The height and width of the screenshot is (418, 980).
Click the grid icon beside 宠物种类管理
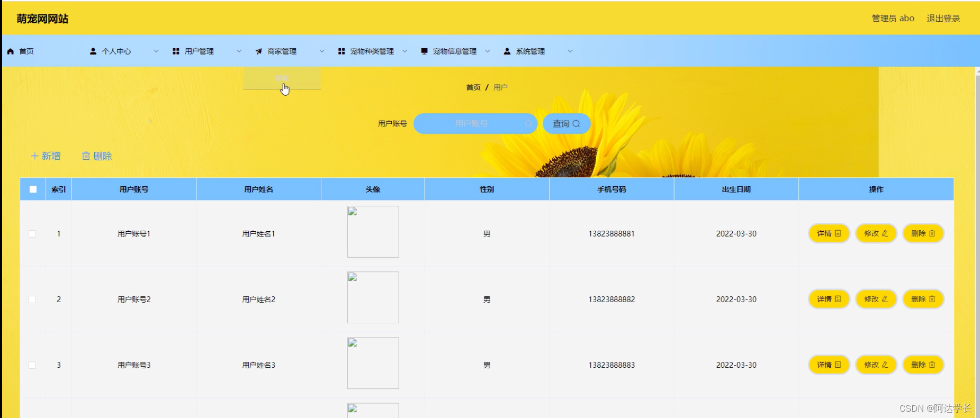tap(341, 51)
